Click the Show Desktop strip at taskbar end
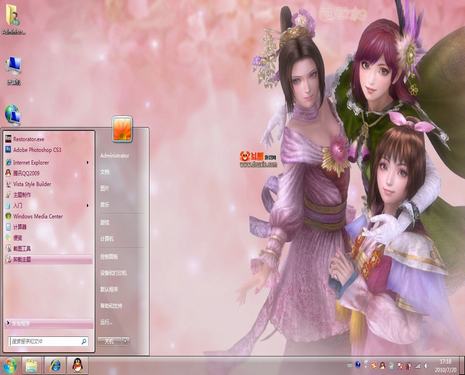Screen dimensions: 465x375 pos(462,366)
